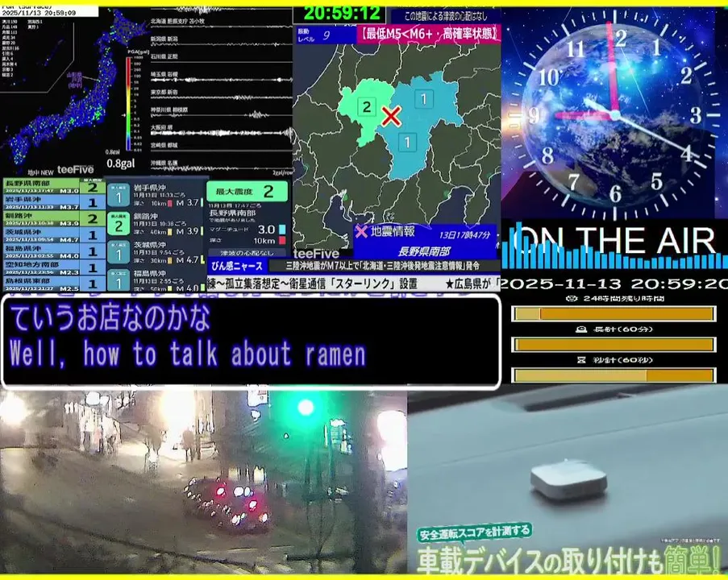728x580 pixels.
Task: Click the 【最低M5<M6+・高確率状態】 pink banner
Action: coord(429,34)
